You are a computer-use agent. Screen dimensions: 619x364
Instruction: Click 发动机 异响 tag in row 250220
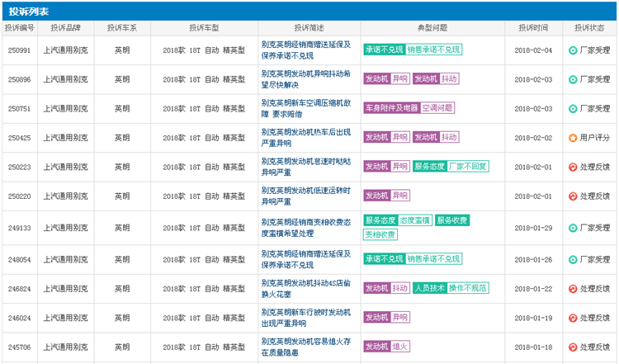386,196
